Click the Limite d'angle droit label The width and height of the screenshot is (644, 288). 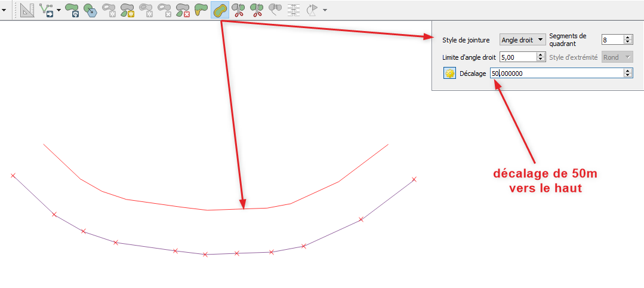tap(470, 57)
